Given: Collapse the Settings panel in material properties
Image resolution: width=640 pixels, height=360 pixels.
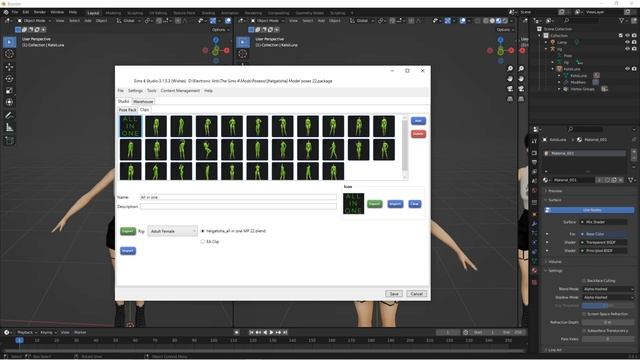Looking at the screenshot, I should (554, 271).
